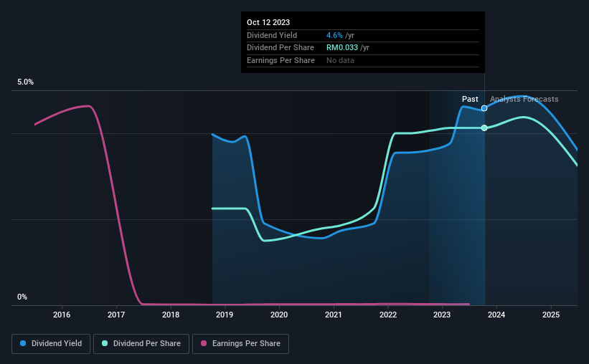Click the 5.0% y-axis label
Viewport: 589px width, 364px height.
coord(25,82)
